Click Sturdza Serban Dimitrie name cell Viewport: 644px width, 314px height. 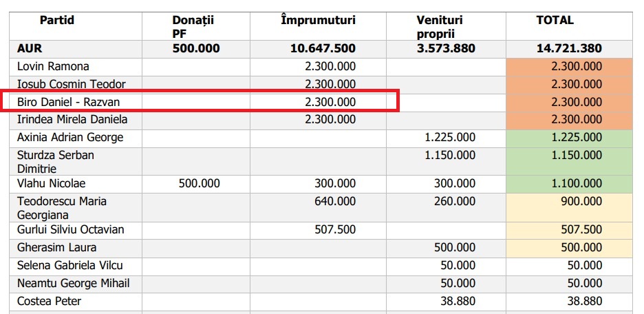coord(56,161)
